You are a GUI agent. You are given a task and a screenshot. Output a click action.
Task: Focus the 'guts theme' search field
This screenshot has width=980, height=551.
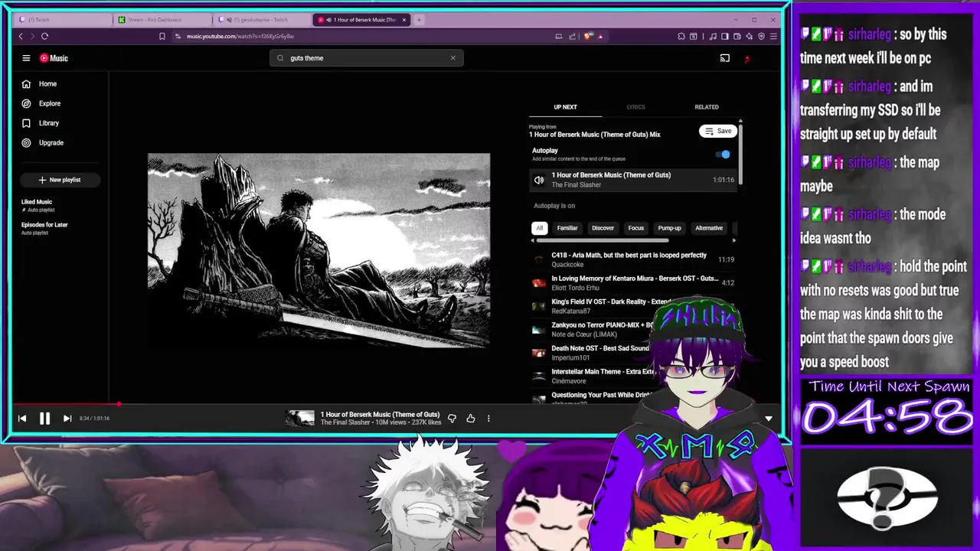coord(366,58)
